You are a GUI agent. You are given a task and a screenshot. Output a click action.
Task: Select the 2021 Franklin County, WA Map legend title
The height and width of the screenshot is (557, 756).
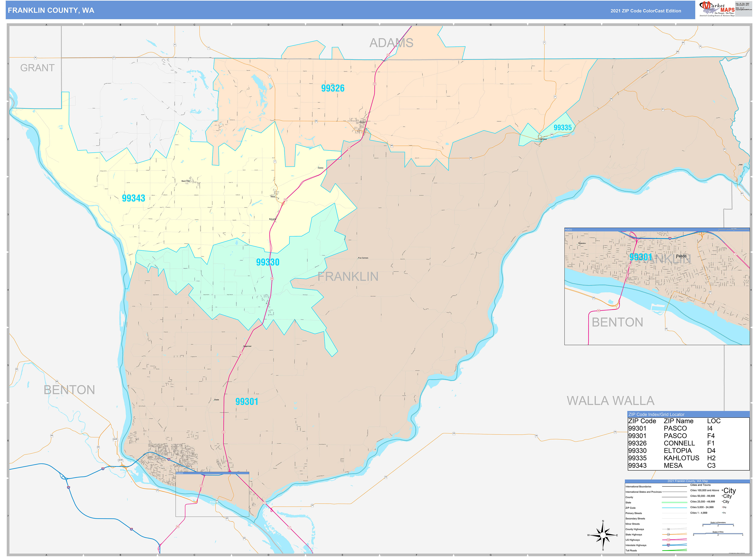point(688,481)
